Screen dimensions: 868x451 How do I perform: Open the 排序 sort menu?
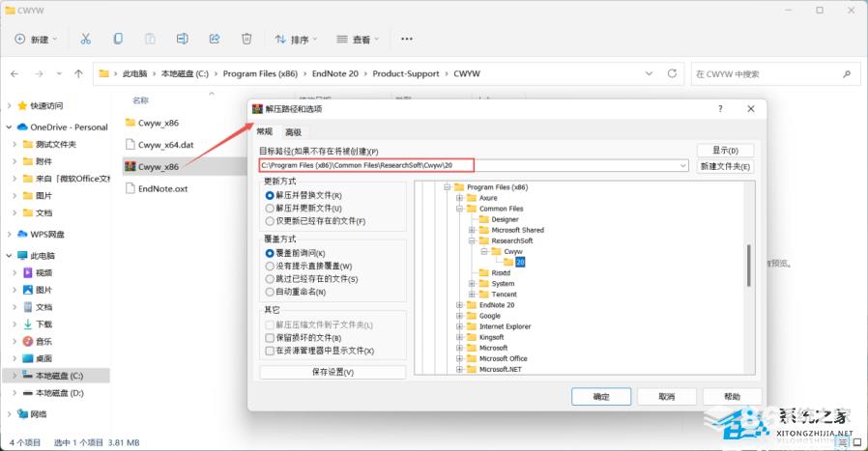[x=296, y=40]
